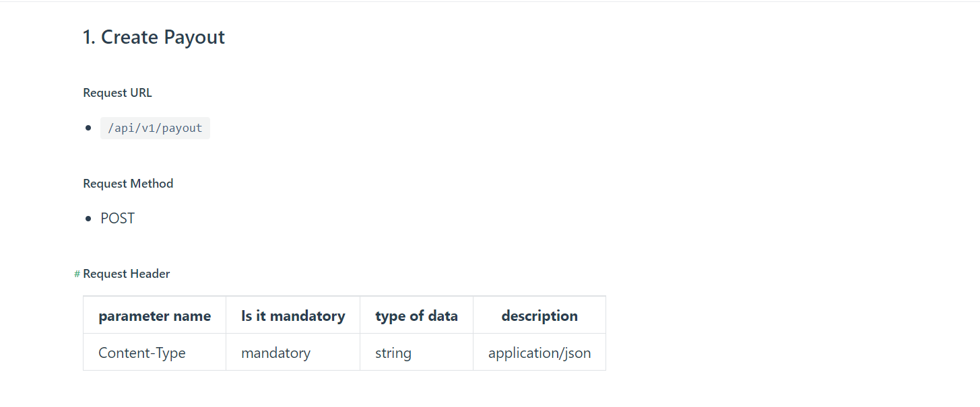Click the POST method text

click(x=118, y=219)
